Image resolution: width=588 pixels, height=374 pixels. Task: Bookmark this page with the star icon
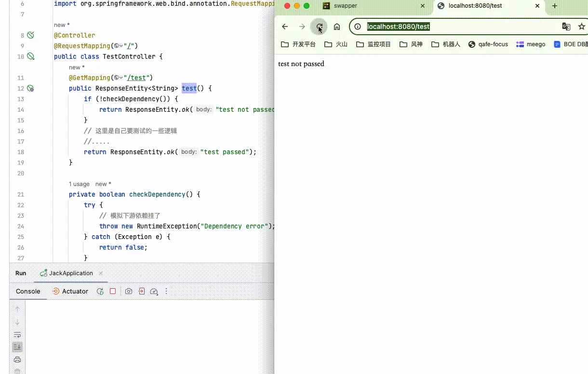click(582, 27)
